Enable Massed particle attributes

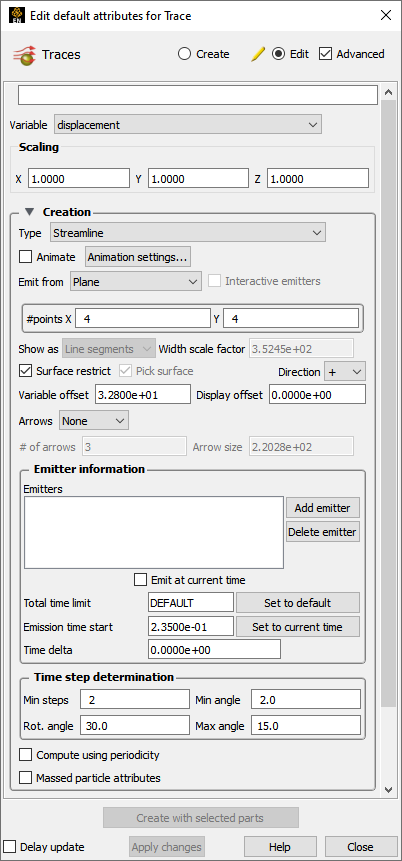coord(25,778)
